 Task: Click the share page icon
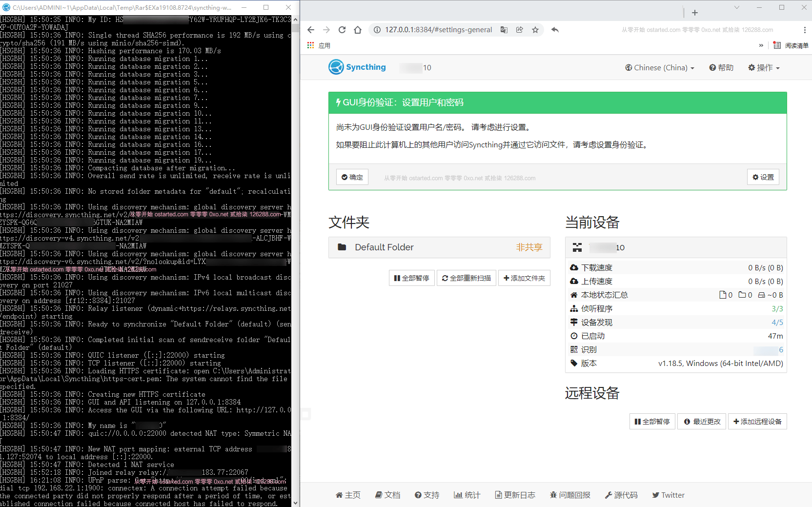[520, 30]
